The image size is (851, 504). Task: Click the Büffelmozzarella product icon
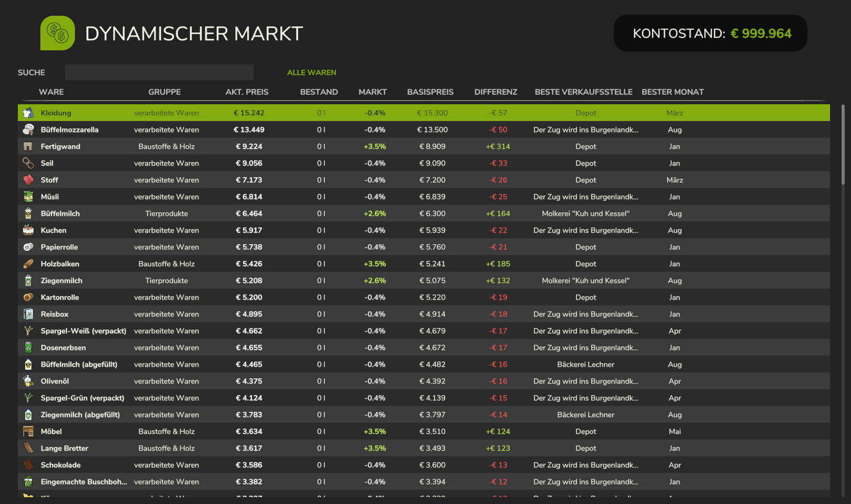pyautogui.click(x=28, y=129)
